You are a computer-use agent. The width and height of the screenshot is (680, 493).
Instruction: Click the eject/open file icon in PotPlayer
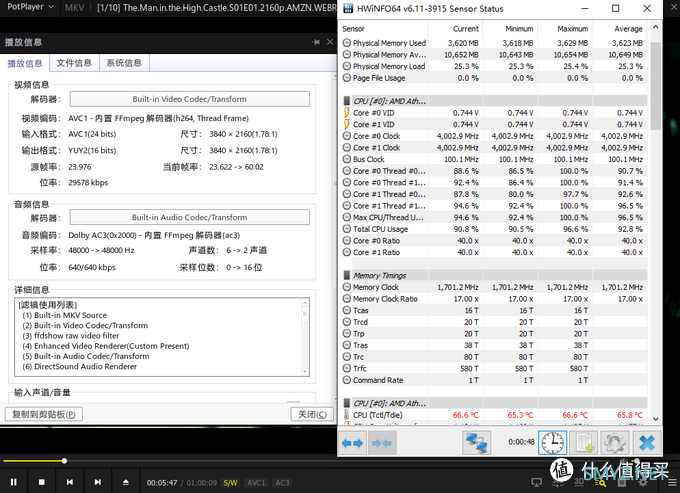click(126, 482)
